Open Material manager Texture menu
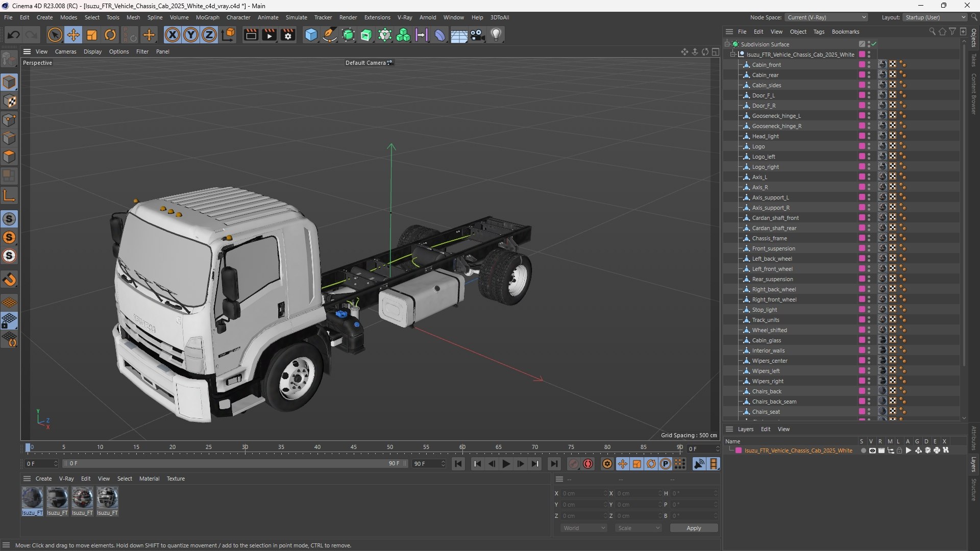The width and height of the screenshot is (980, 551). click(x=176, y=479)
